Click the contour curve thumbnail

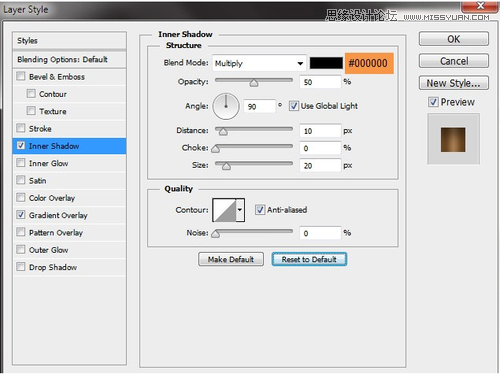click(224, 210)
